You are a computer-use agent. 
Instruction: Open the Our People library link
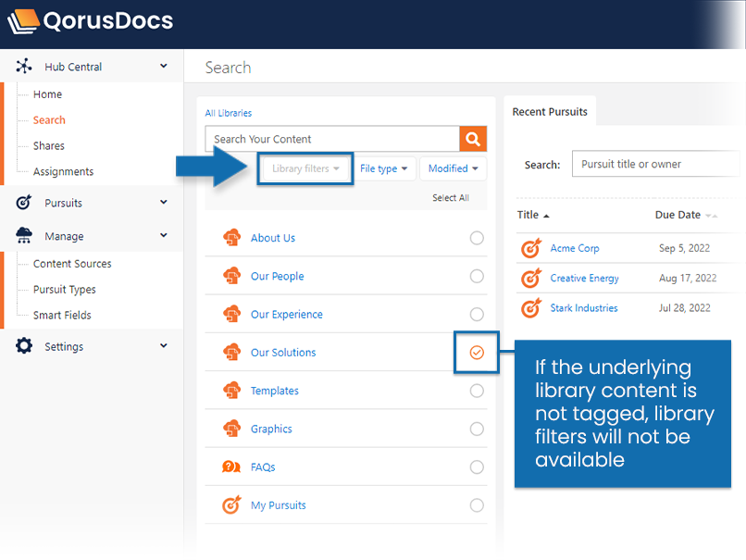point(278,276)
